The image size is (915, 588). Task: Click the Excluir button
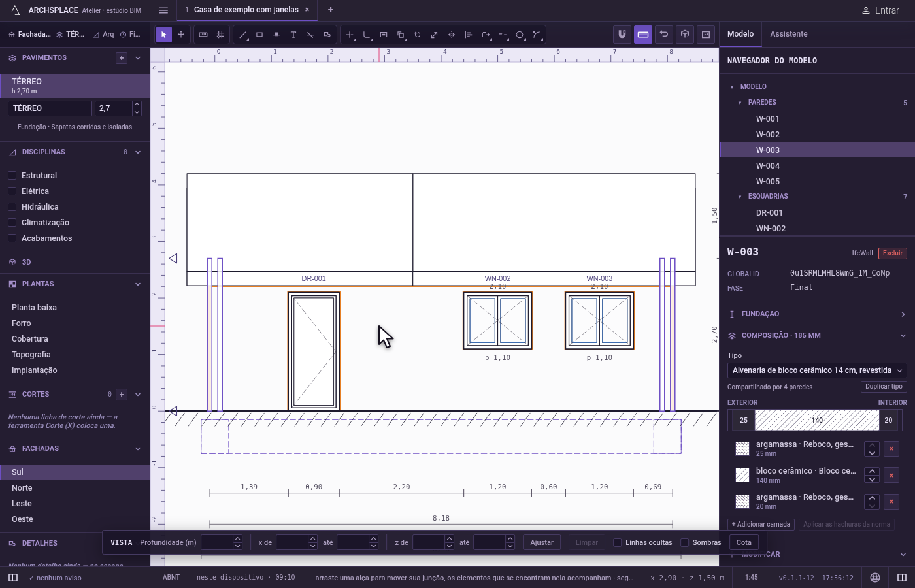tap(893, 253)
